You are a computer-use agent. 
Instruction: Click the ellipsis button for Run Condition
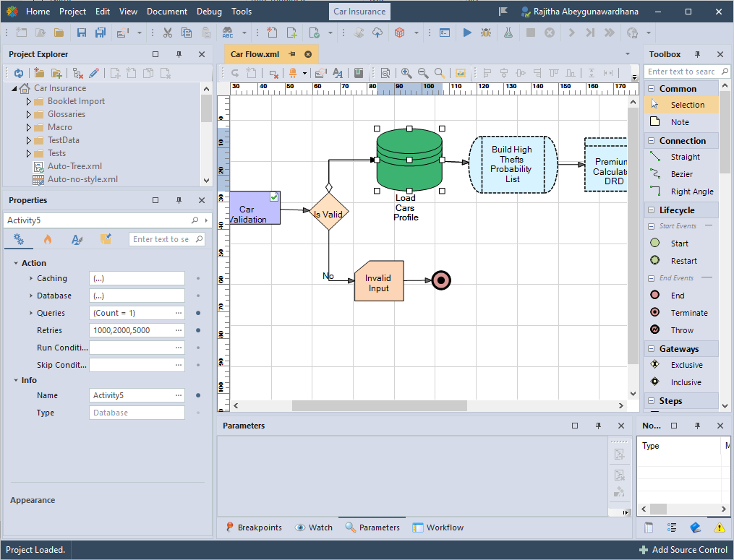(179, 348)
